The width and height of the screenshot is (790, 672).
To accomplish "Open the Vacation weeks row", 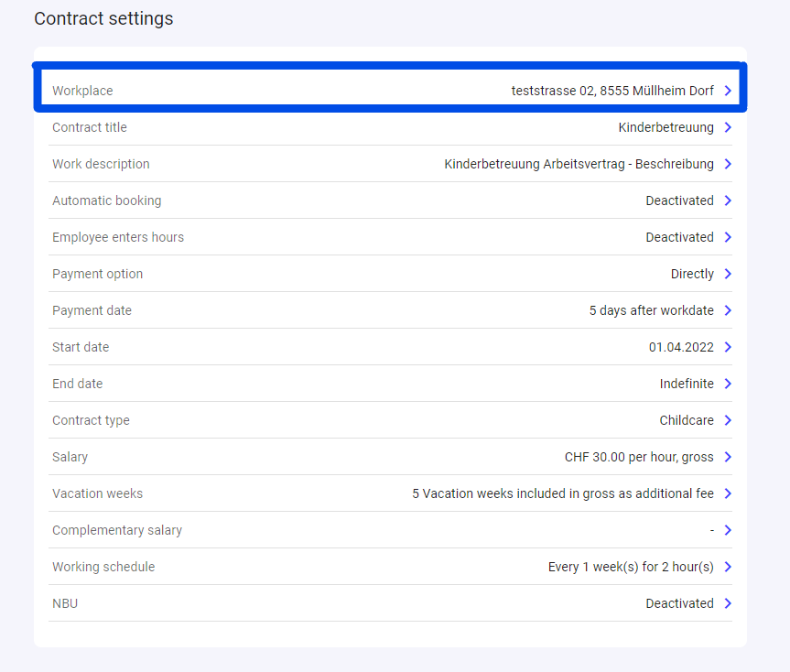I will tap(728, 493).
